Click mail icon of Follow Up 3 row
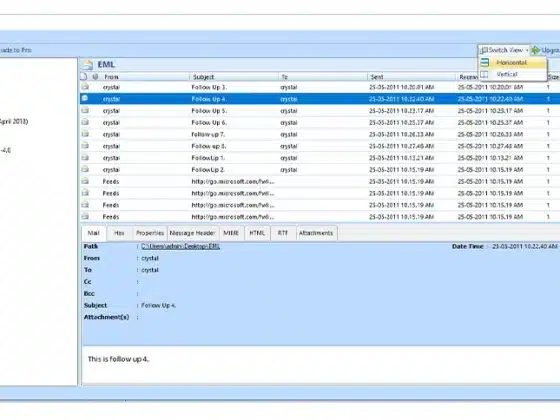Screen dimensions: 560x420 [x=85, y=87]
